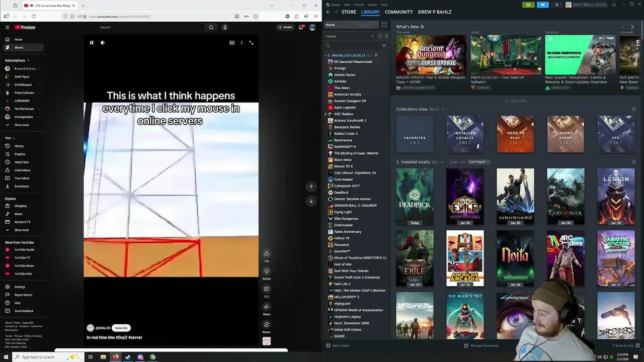Subscribe to the R3AL3R channel
The width and height of the screenshot is (644, 362).
pyautogui.click(x=121, y=328)
